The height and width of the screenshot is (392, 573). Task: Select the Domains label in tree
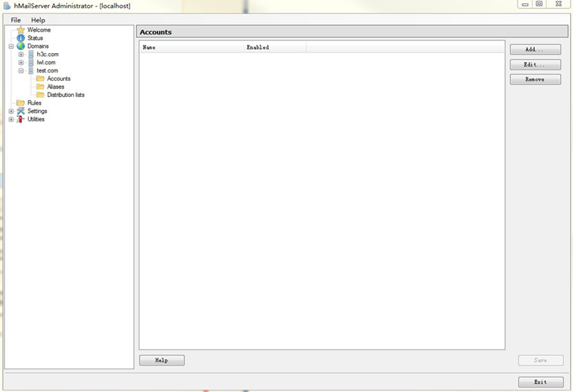(x=38, y=46)
